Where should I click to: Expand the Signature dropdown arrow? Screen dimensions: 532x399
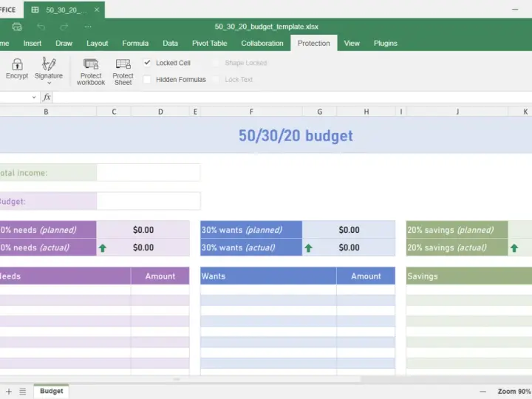click(49, 83)
